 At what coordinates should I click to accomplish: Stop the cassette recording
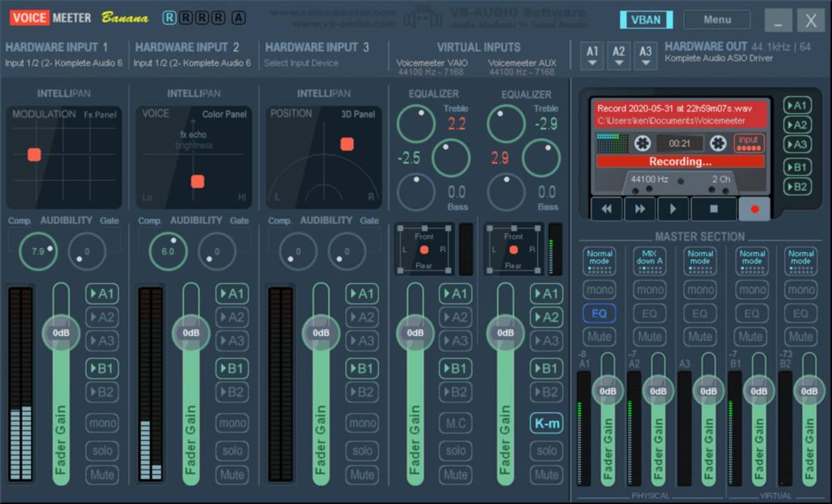point(713,209)
